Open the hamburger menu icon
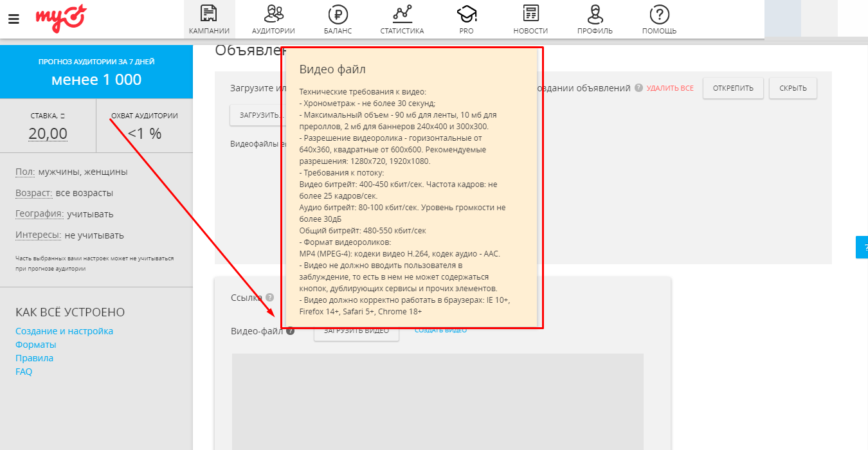The image size is (868, 450). tap(14, 19)
